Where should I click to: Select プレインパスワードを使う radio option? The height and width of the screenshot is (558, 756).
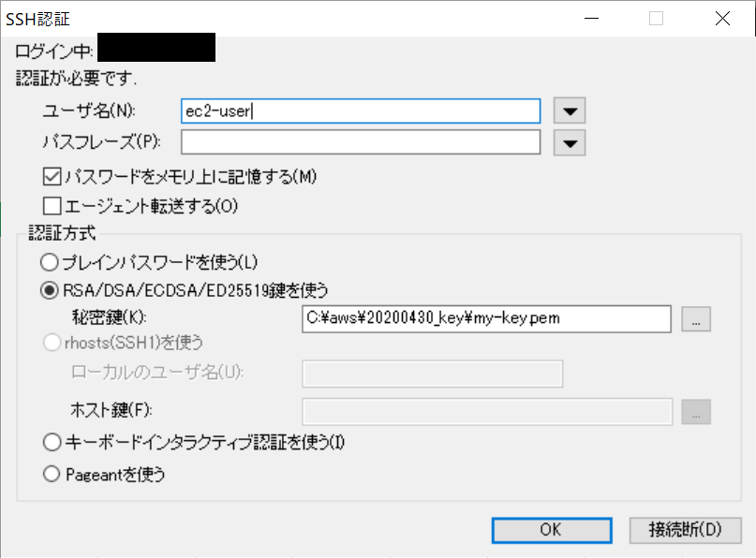[x=50, y=263]
